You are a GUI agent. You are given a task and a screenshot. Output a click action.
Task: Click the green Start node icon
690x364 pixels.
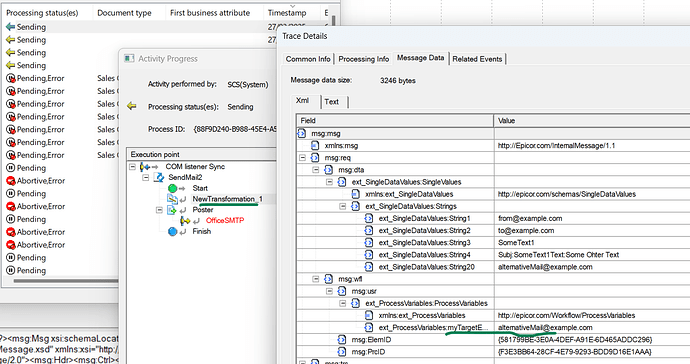pyautogui.click(x=172, y=188)
